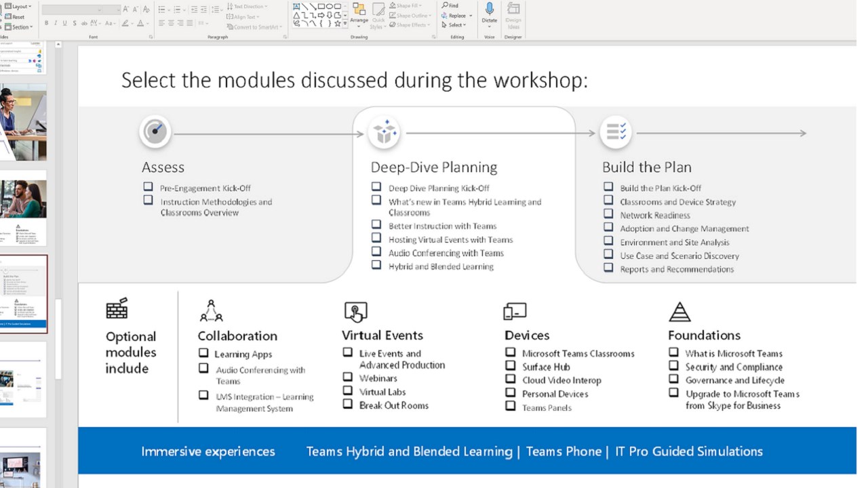The image size is (868, 488).
Task: Click the Reset slide button
Action: click(14, 17)
